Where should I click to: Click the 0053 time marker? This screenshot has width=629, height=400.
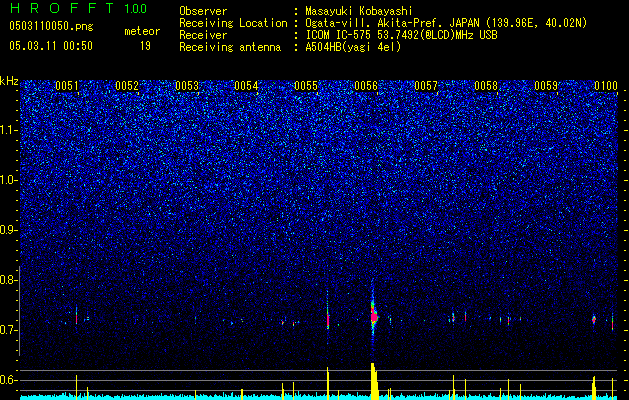pos(187,86)
